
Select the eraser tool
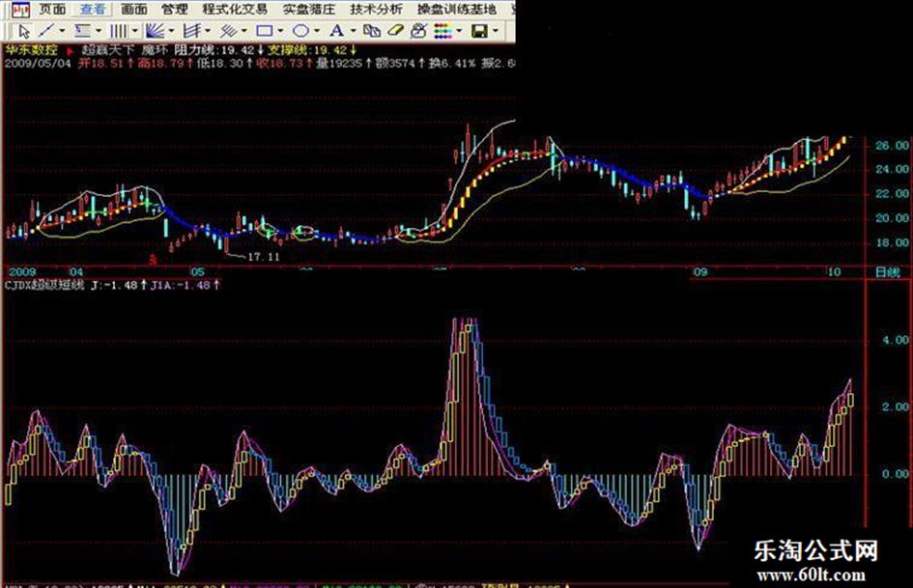pos(395,31)
